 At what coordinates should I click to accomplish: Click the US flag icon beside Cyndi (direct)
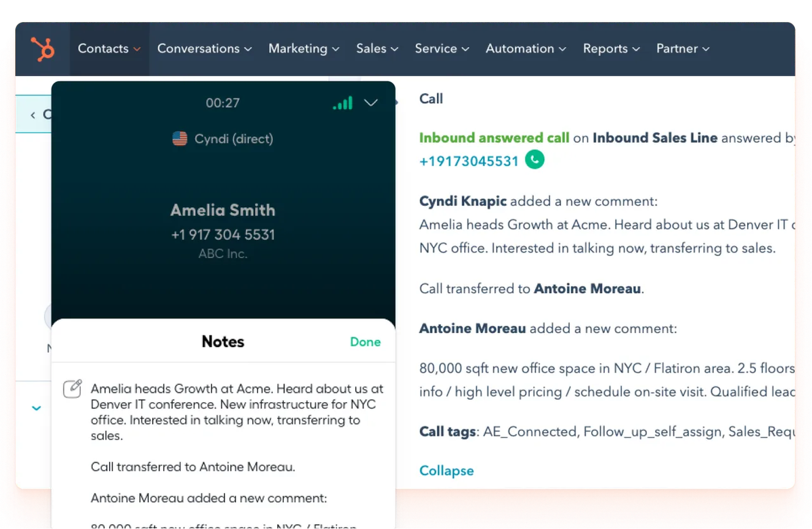point(180,139)
